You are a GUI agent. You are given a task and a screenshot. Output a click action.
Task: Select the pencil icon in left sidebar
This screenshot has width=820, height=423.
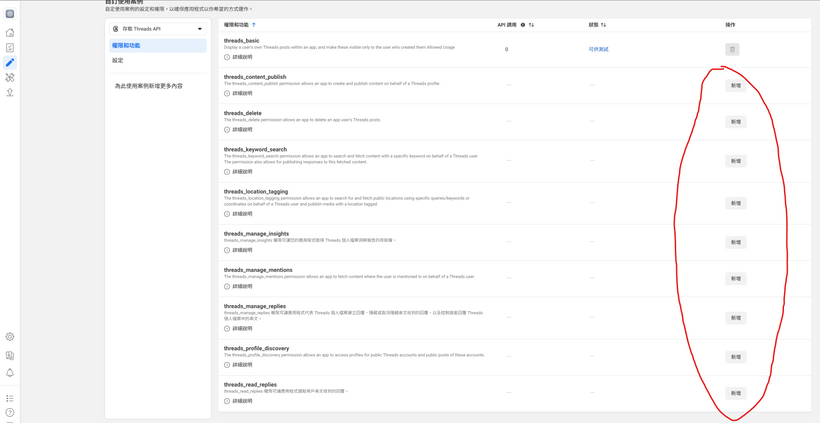click(10, 62)
